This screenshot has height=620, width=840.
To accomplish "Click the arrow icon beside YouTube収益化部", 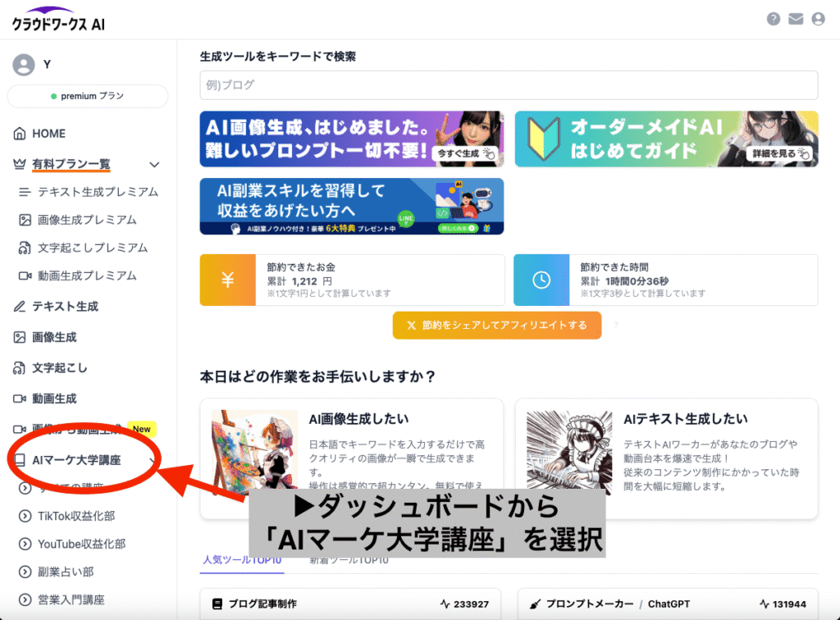I will click(x=25, y=544).
